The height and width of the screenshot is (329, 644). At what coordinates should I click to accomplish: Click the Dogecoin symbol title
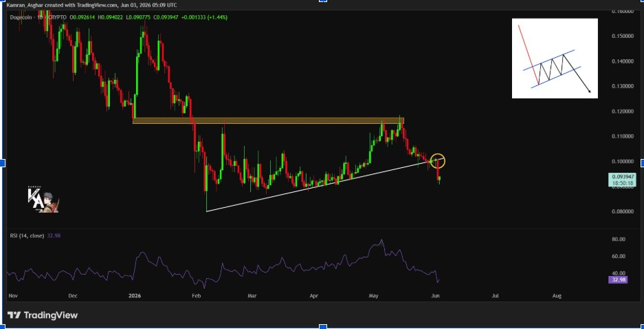[x=21, y=17]
